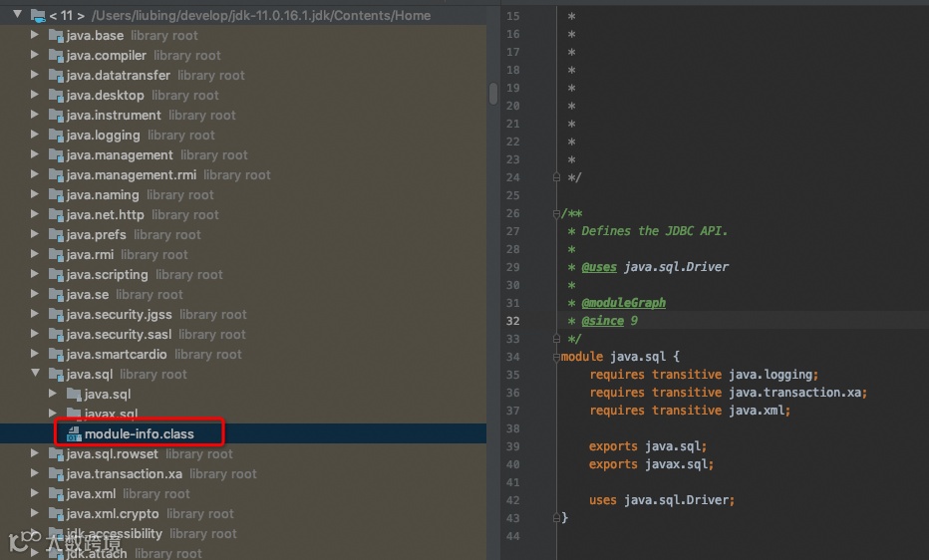Expand the java.xml library root
Viewport: 929px width, 560px height.
[35, 493]
